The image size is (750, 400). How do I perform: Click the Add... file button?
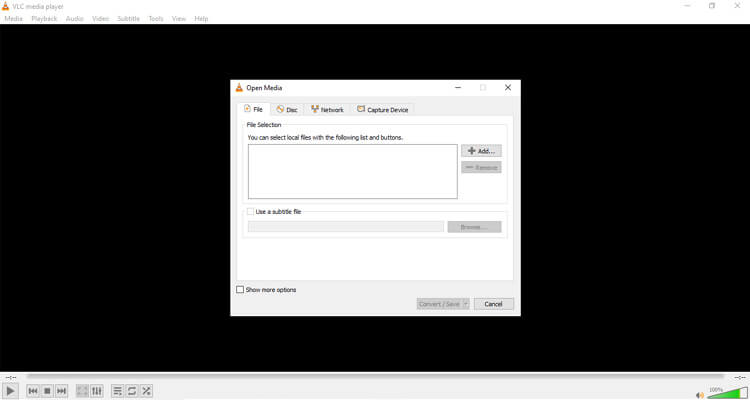click(481, 151)
